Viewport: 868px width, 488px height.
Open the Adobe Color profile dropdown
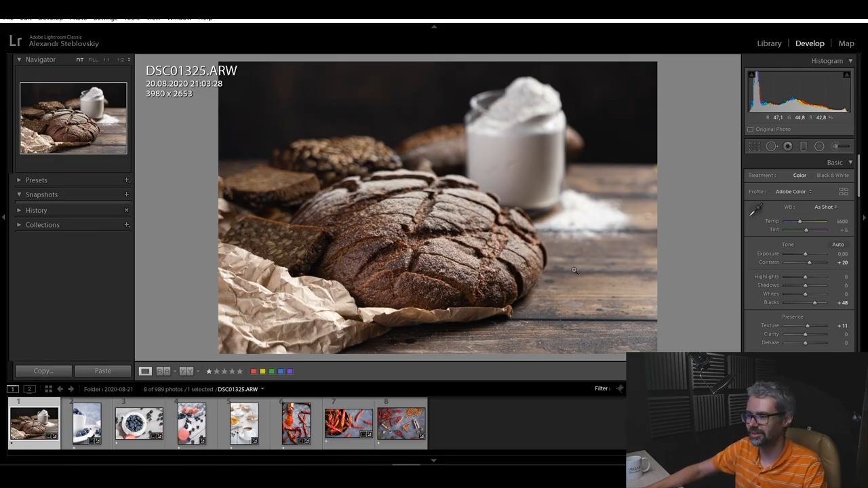793,192
